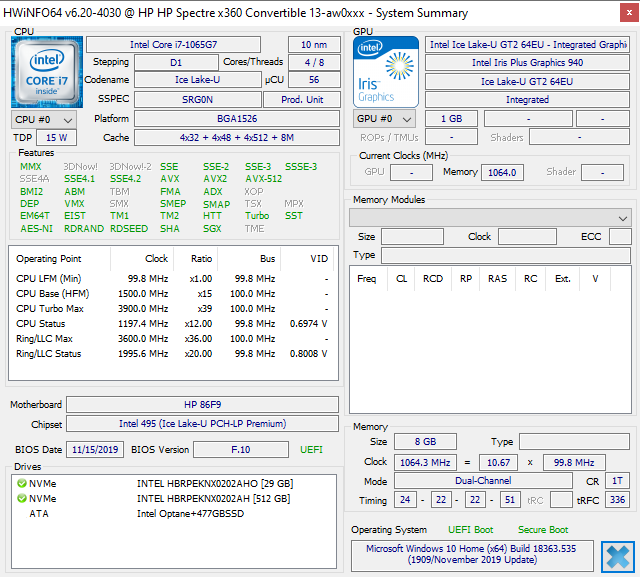The height and width of the screenshot is (577, 640).
Task: Select the INTEL HBRPEKNX0202AH 512 GB drive entry
Action: [213, 498]
